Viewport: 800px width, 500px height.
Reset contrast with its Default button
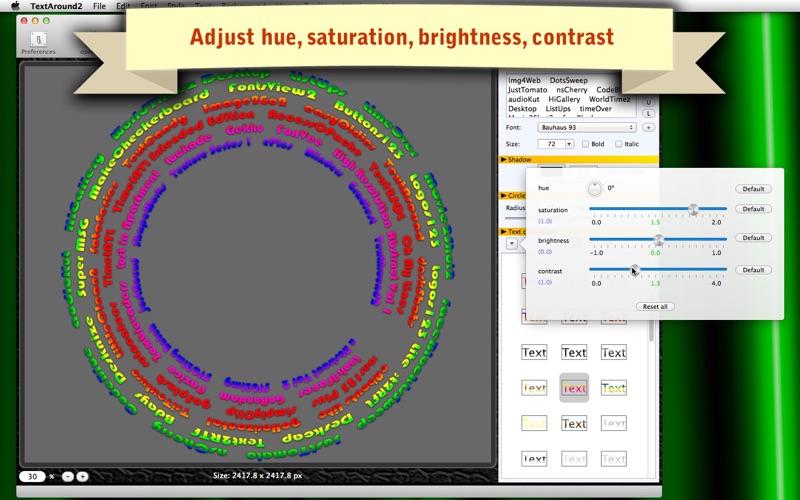click(x=753, y=270)
